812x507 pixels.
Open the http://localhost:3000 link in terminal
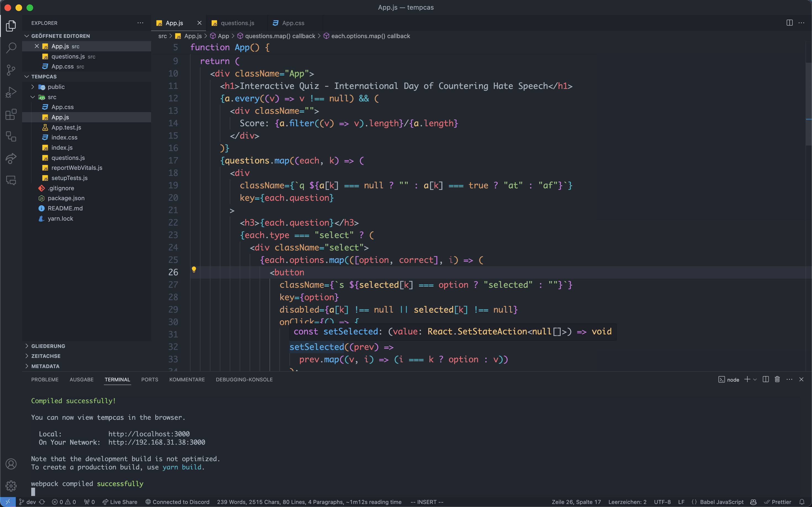pos(149,434)
